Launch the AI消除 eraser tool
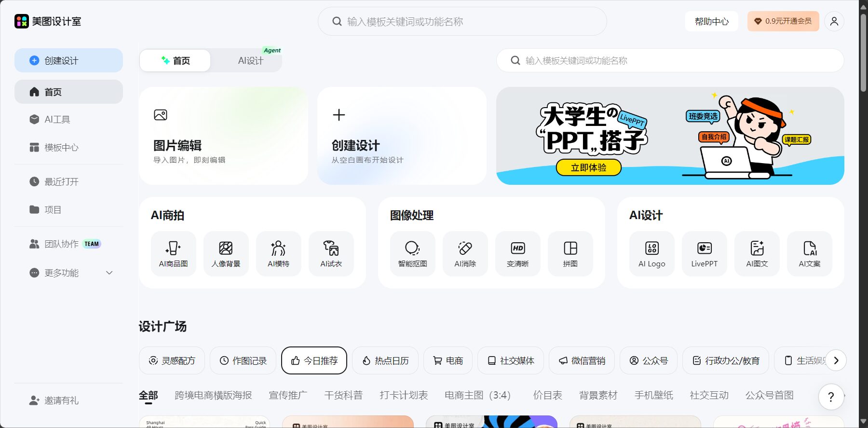 pos(465,254)
